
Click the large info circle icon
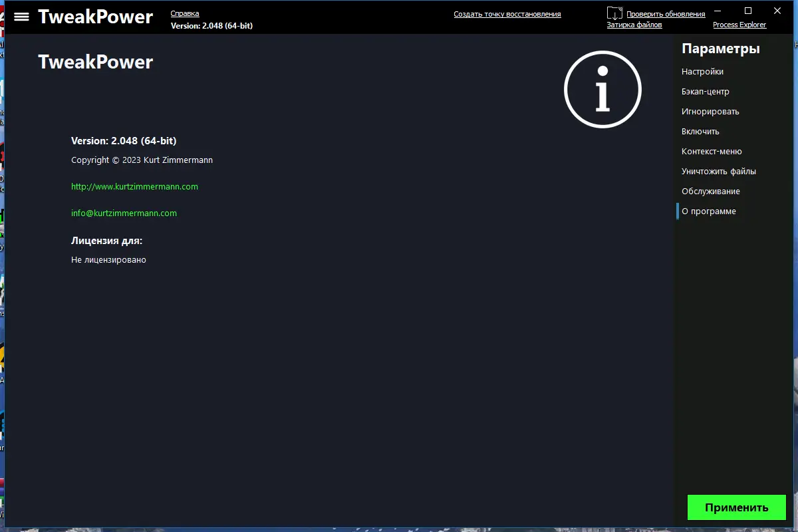[x=602, y=89]
